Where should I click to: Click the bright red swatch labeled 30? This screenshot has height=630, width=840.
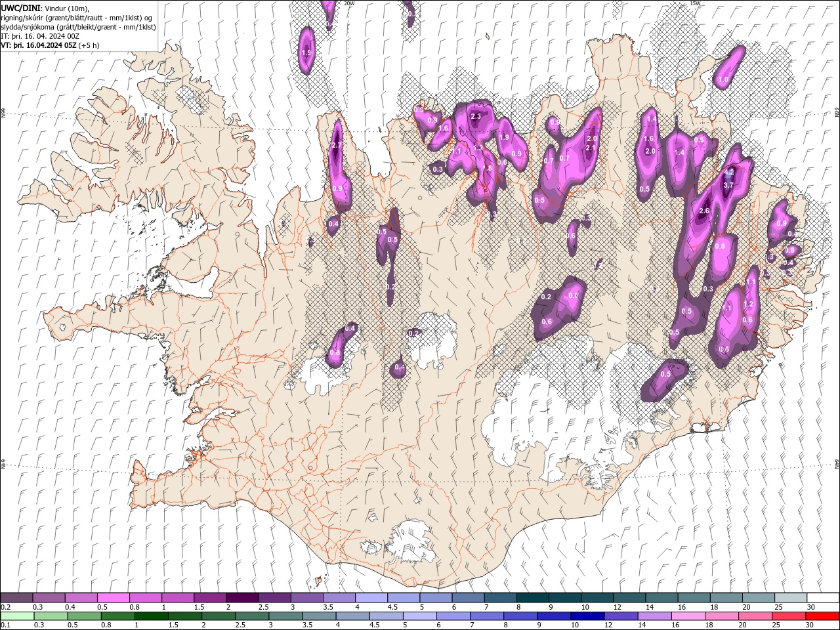823,616
